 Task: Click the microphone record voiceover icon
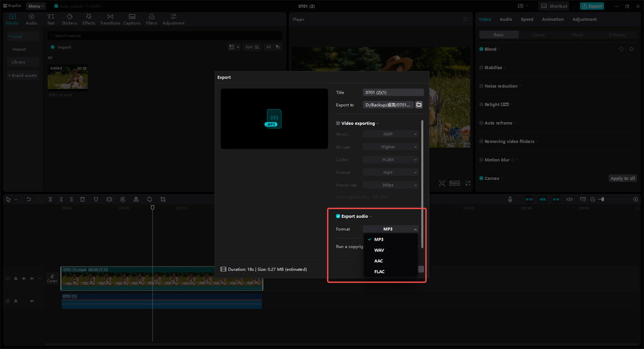pyautogui.click(x=510, y=199)
